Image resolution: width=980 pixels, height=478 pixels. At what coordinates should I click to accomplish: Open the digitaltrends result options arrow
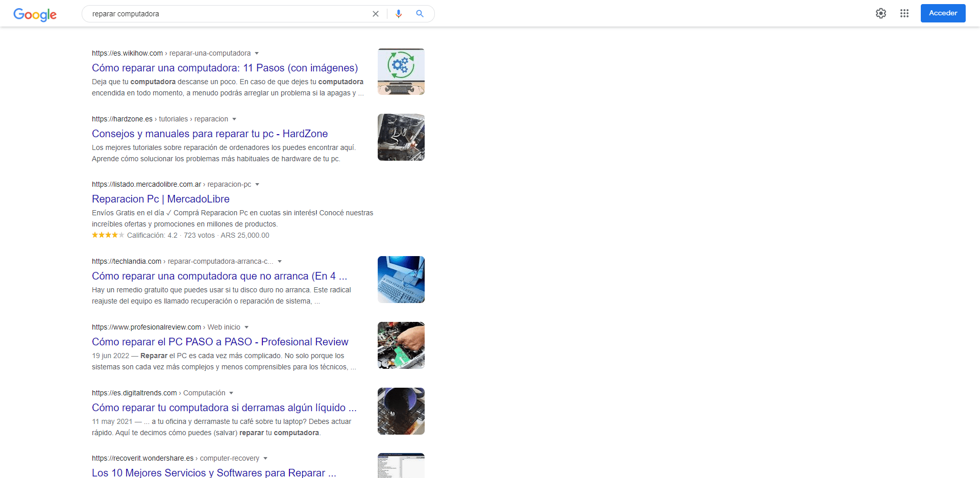[x=231, y=393]
